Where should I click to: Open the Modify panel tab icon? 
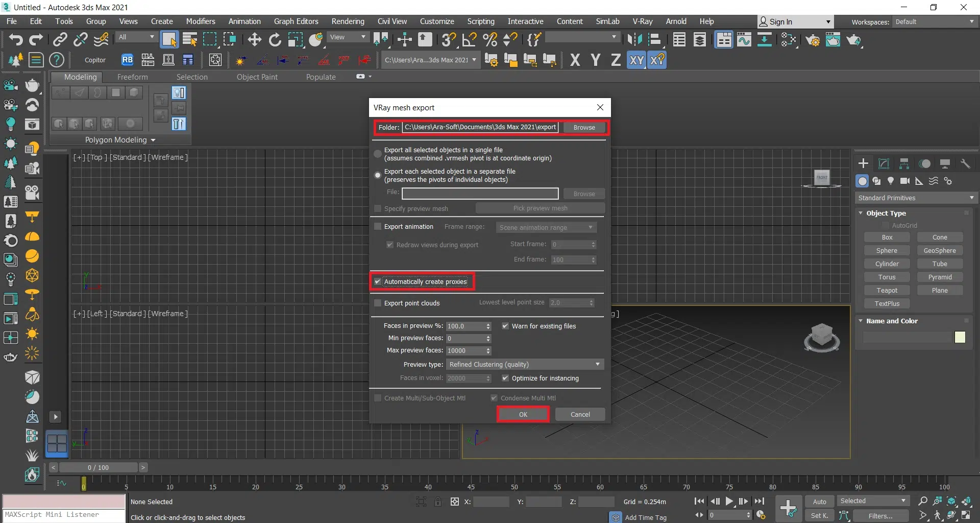pyautogui.click(x=884, y=164)
